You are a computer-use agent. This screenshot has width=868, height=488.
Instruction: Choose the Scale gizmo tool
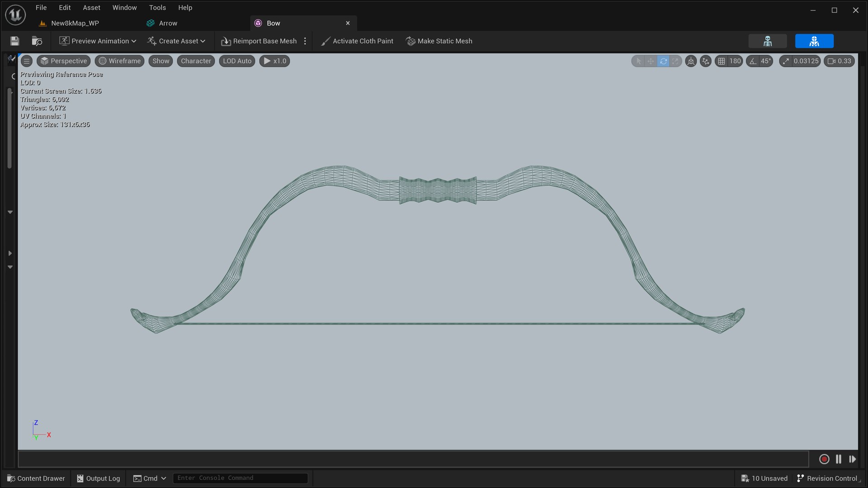[x=675, y=61]
